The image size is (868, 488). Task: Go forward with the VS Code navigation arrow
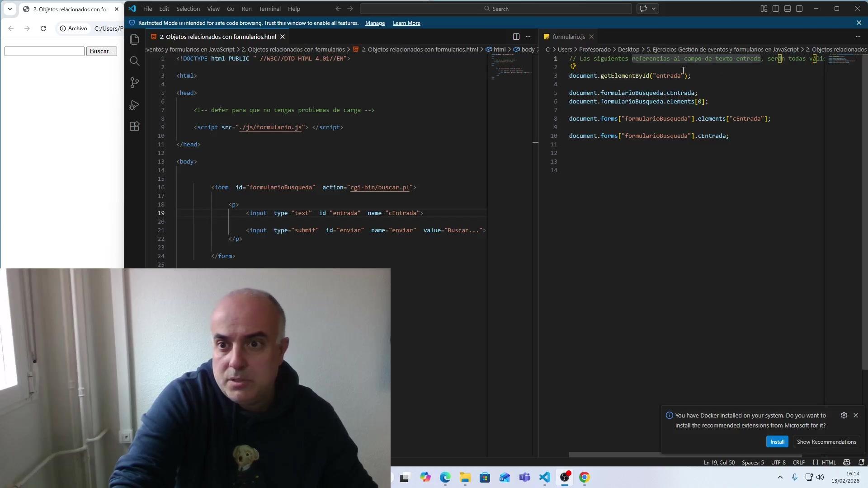[x=350, y=9]
